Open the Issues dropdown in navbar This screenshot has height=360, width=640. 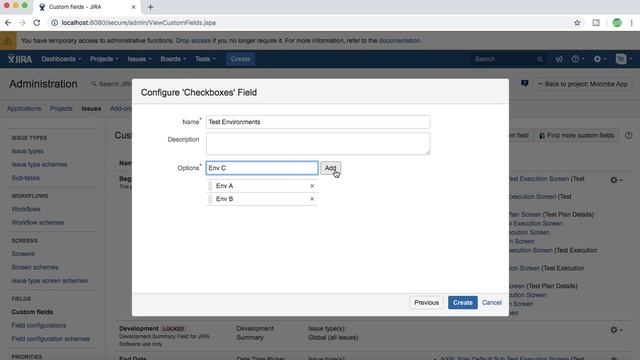click(x=139, y=59)
